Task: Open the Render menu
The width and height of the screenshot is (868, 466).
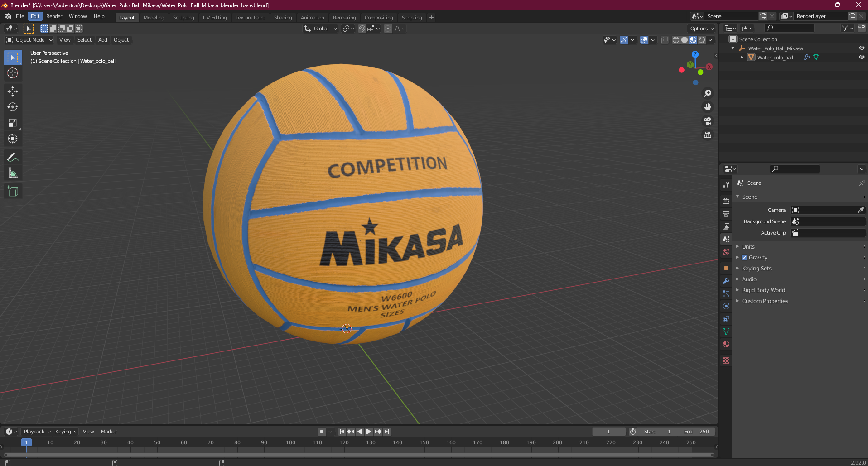Action: (54, 16)
